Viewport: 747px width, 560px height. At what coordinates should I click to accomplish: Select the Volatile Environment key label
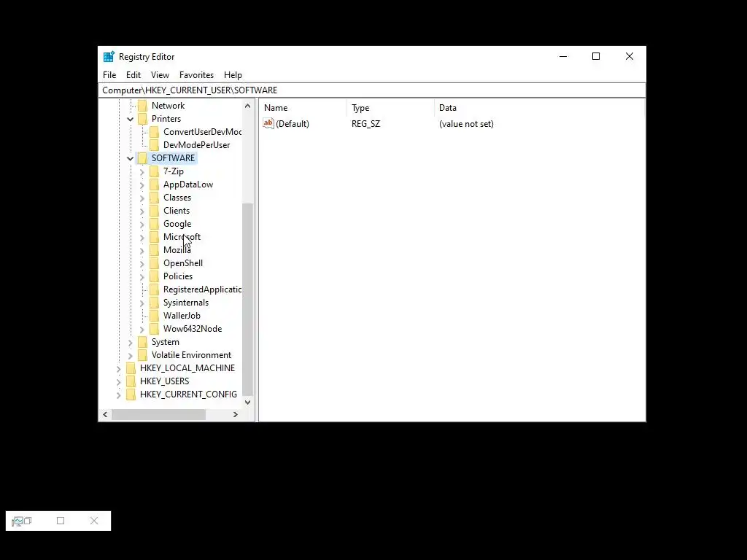pyautogui.click(x=192, y=355)
